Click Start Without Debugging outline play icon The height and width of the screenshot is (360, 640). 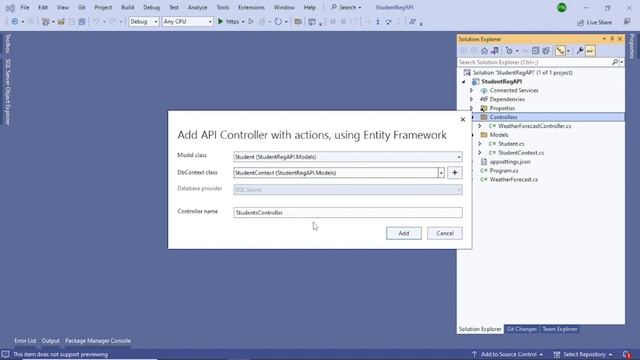pyautogui.click(x=251, y=21)
